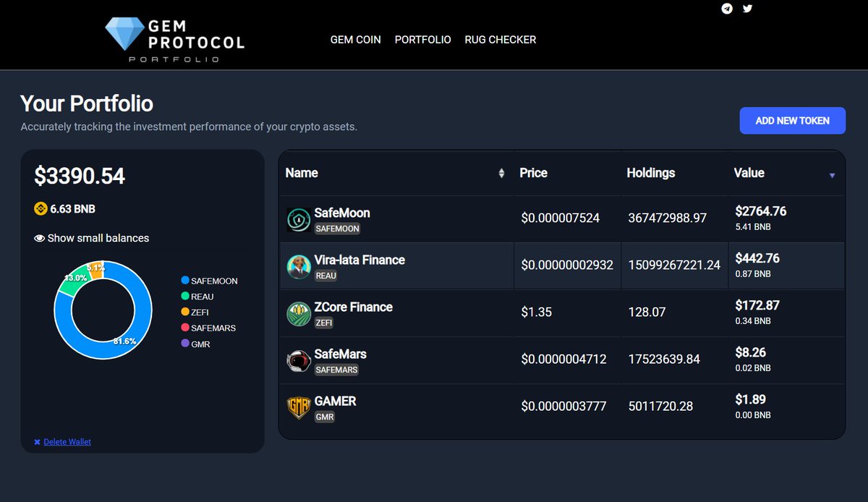Screen dimensions: 868x502
Task: Click the GMR ticker badge
Action: tap(324, 417)
